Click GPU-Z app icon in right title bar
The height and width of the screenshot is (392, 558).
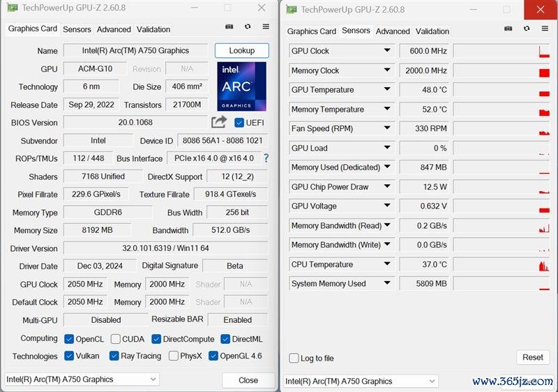pos(291,10)
